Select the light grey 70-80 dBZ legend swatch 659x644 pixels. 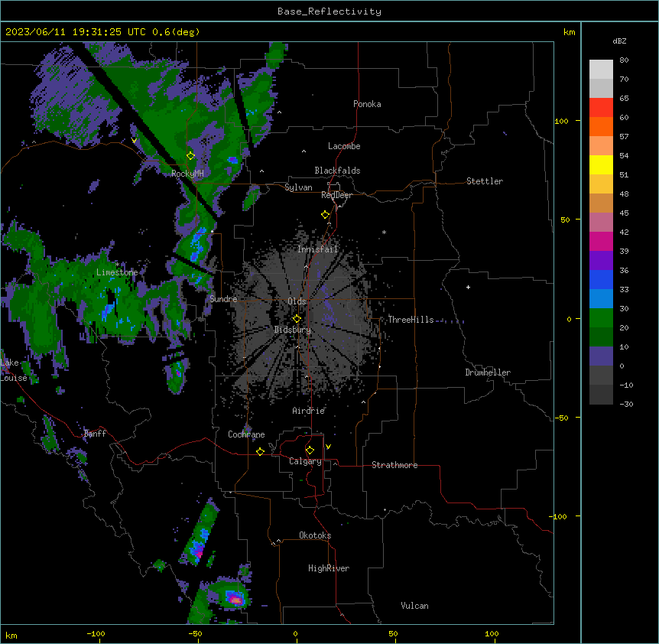[x=601, y=69]
